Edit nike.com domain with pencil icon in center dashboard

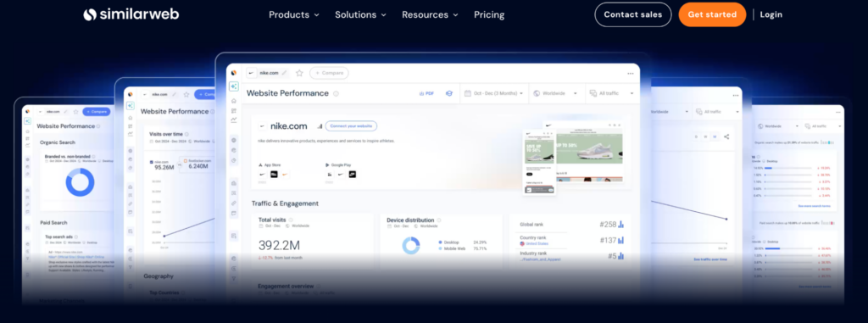[x=284, y=73]
